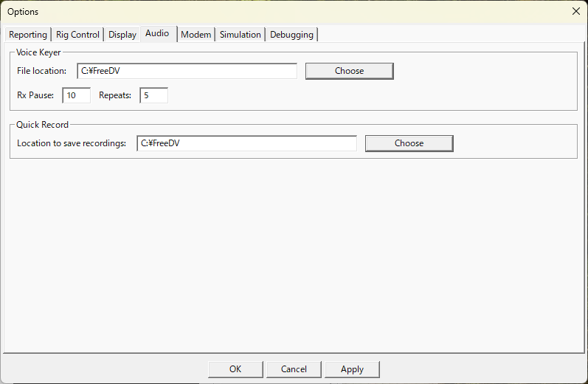The width and height of the screenshot is (588, 384).
Task: Select the Display tab
Action: [x=122, y=35]
